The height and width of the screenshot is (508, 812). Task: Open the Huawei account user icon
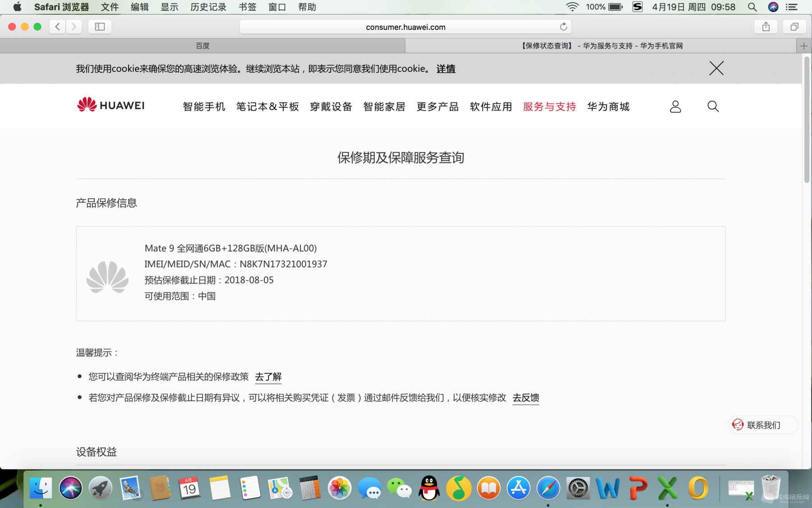pyautogui.click(x=675, y=107)
